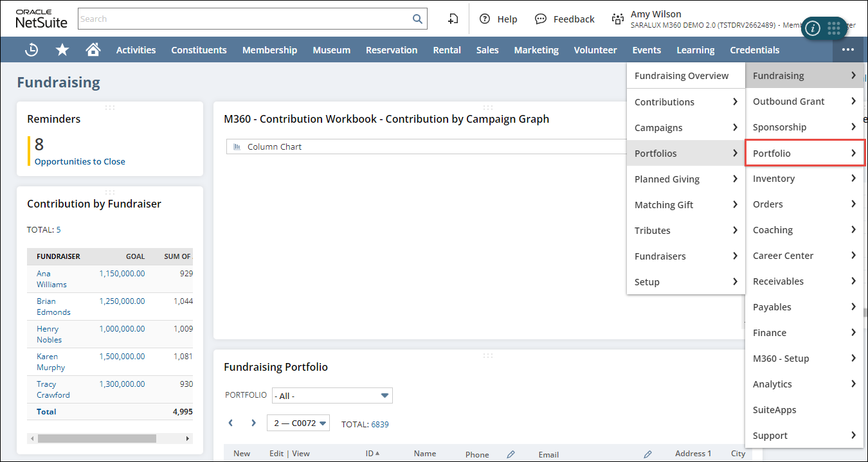Image resolution: width=868 pixels, height=462 pixels.
Task: Click inside the global Search field
Action: [x=244, y=19]
